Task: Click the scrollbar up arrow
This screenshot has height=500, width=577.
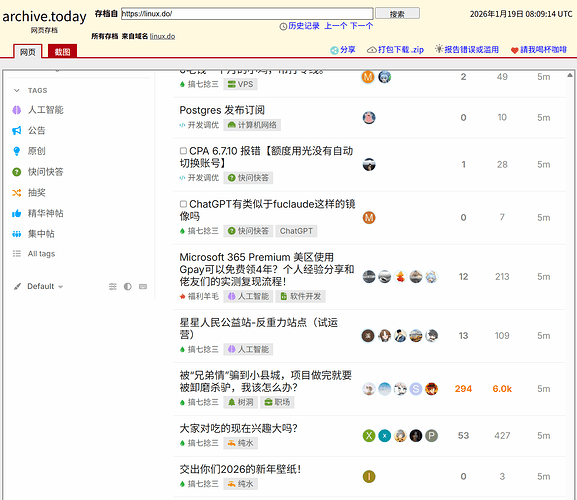Action: point(570,75)
